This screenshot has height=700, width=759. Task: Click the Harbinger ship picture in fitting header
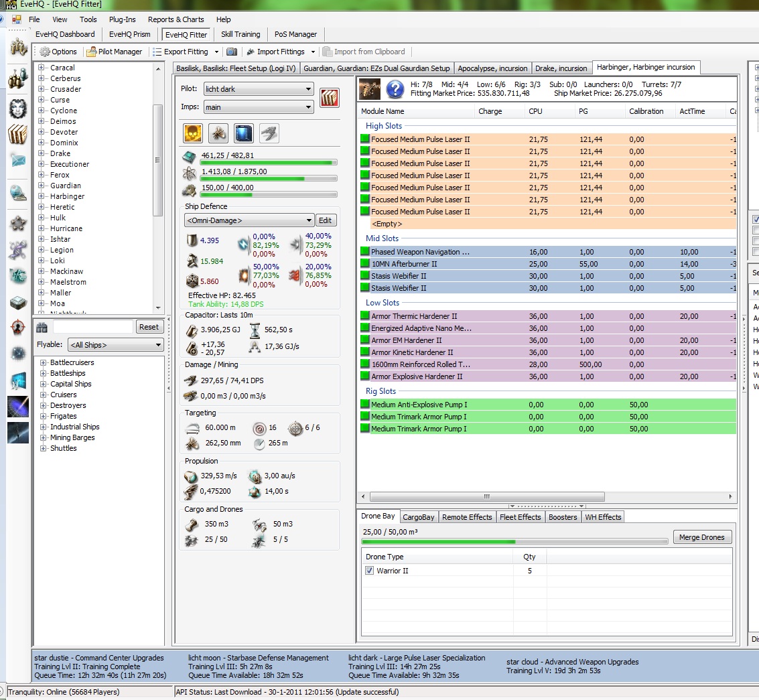pyautogui.click(x=369, y=89)
